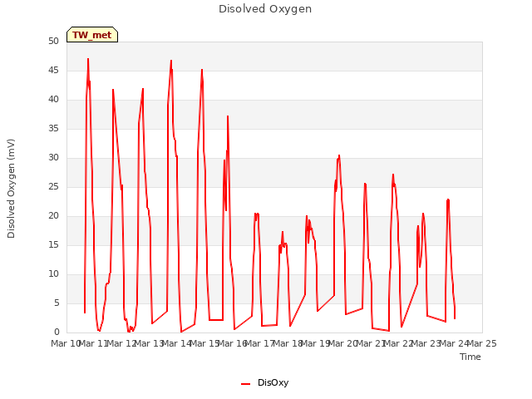
Task: Click the Mar 22 axis tick
Action: click(x=399, y=343)
